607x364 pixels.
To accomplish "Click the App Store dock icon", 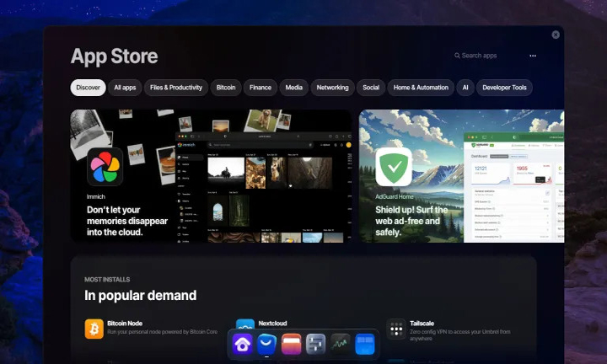I will (267, 344).
